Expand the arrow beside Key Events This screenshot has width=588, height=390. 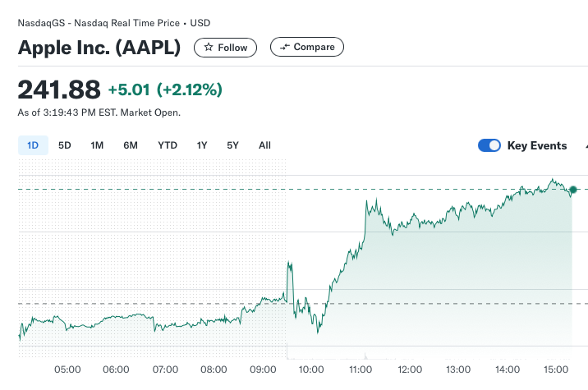click(x=586, y=146)
